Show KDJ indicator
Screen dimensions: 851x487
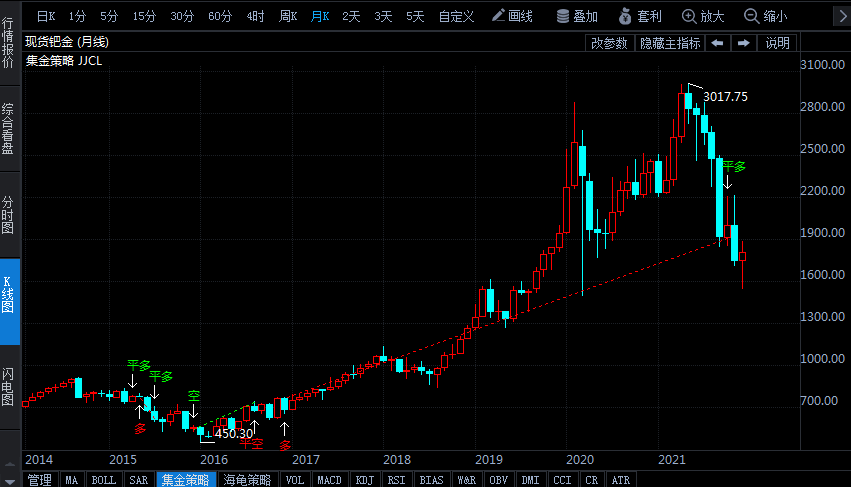[x=364, y=480]
